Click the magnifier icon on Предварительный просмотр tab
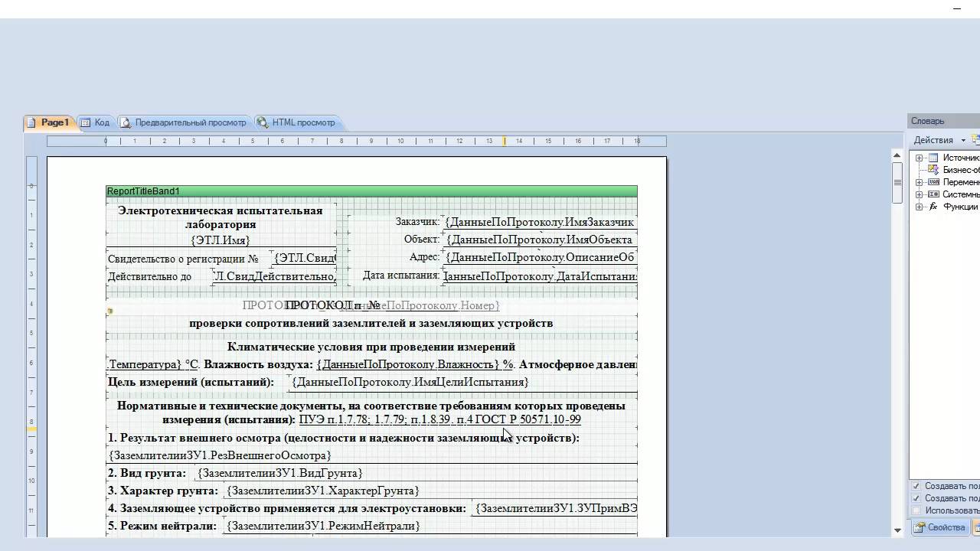 [127, 122]
